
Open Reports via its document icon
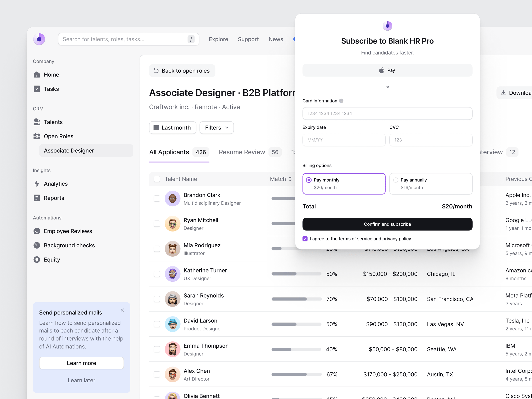37,198
